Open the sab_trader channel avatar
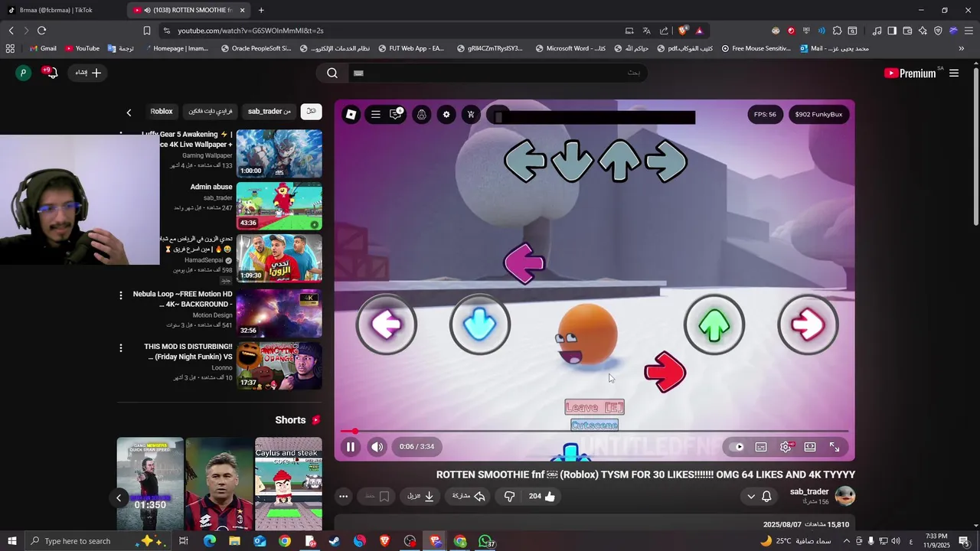This screenshot has height=551, width=980. 845,496
